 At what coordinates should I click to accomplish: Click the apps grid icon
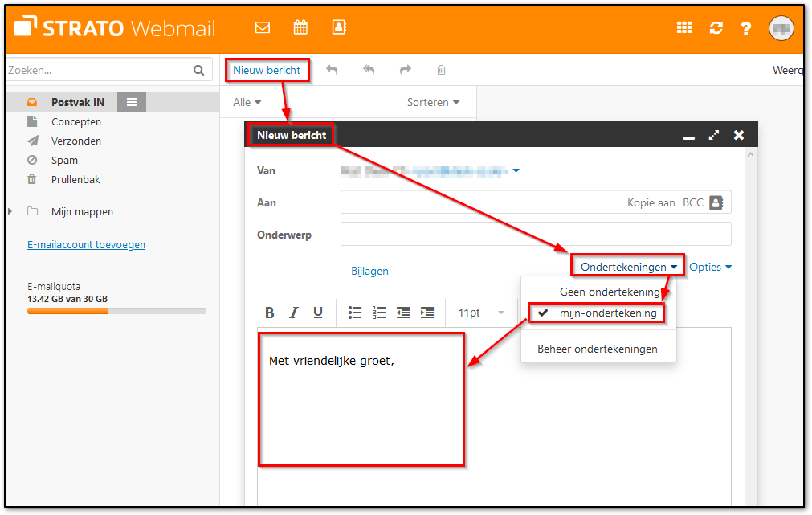click(683, 27)
